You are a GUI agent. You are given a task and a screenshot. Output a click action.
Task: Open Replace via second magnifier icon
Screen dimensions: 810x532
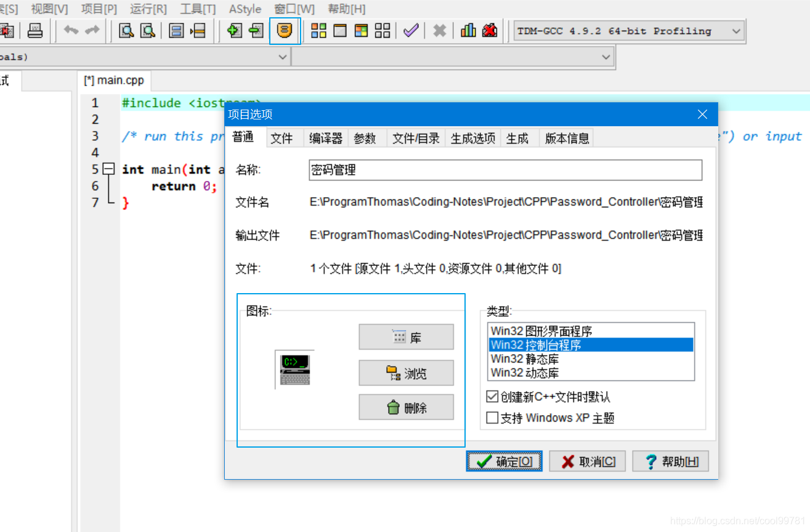tap(148, 31)
